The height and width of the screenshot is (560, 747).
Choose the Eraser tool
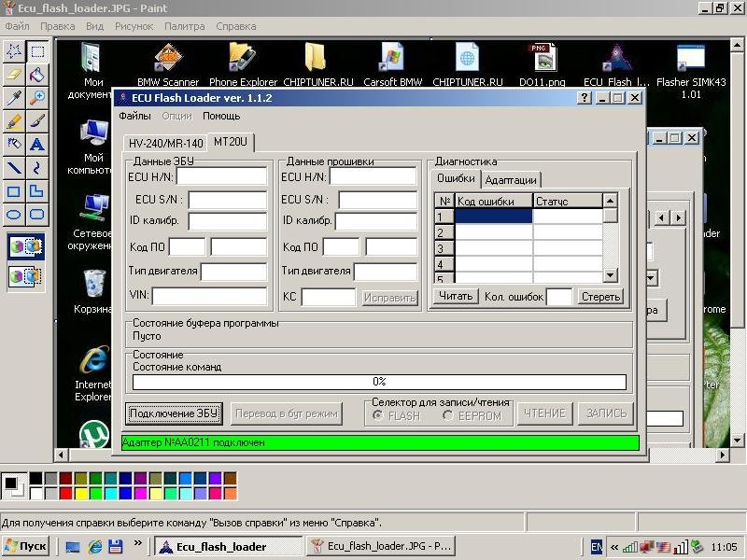[x=14, y=75]
